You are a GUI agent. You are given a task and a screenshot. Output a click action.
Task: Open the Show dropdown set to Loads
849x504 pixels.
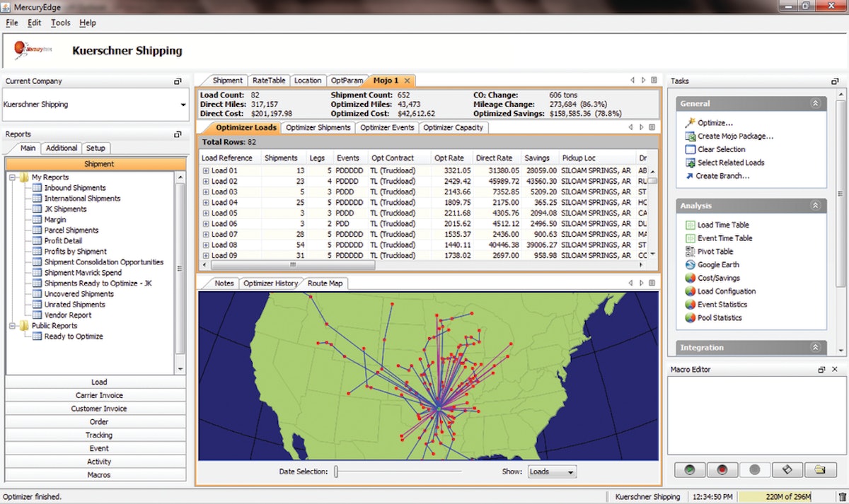551,471
